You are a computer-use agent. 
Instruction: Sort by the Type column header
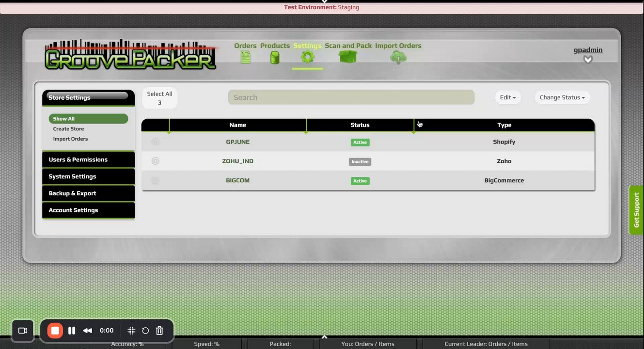(x=504, y=125)
